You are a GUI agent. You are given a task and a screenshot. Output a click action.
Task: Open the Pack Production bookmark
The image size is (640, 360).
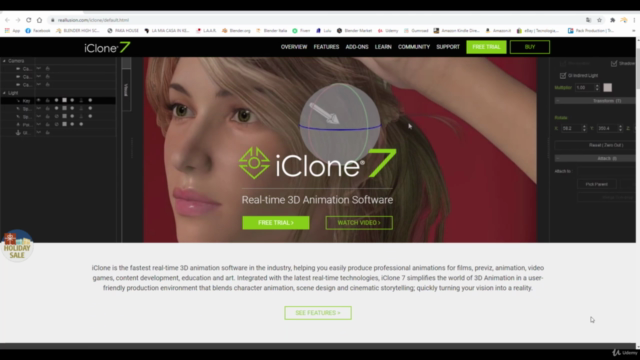click(591, 31)
